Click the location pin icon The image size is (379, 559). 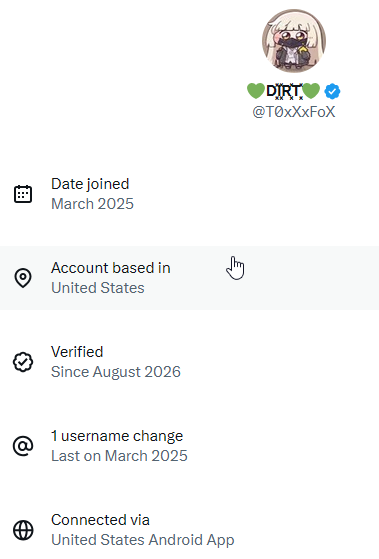coord(23,278)
